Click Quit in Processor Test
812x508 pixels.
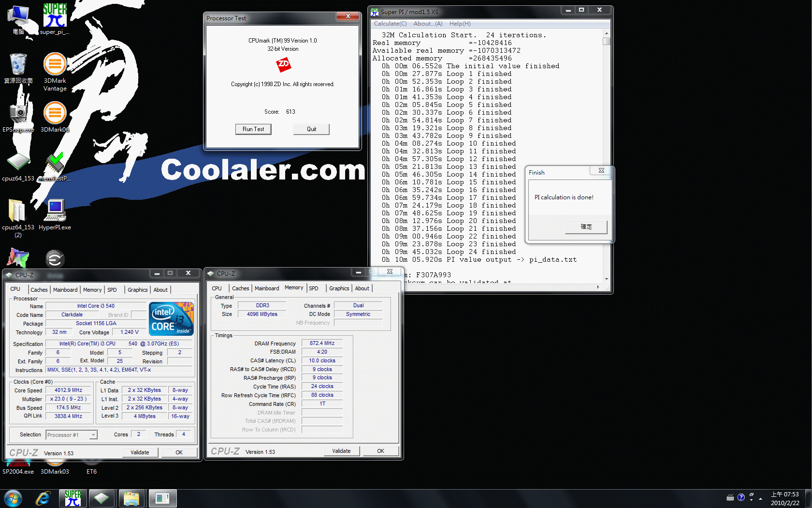click(311, 129)
